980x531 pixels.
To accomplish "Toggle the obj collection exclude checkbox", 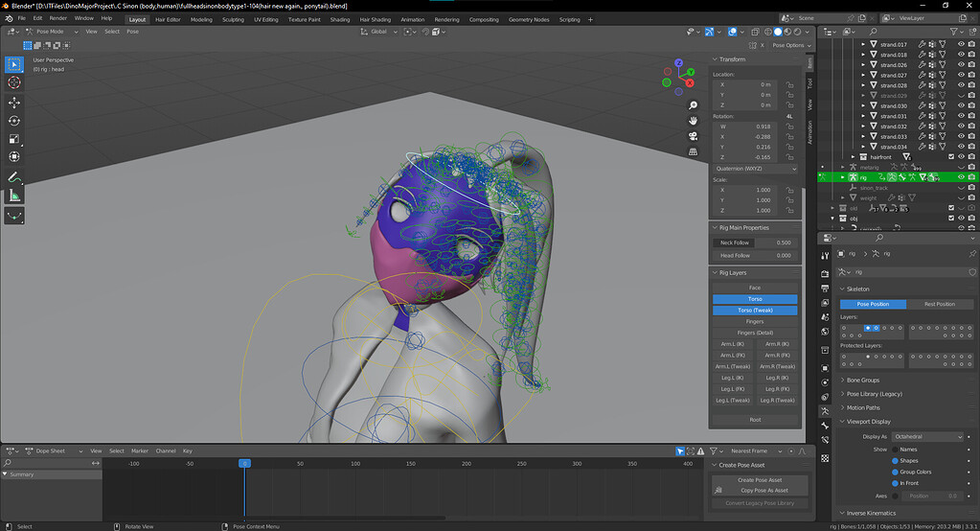I will point(951,219).
